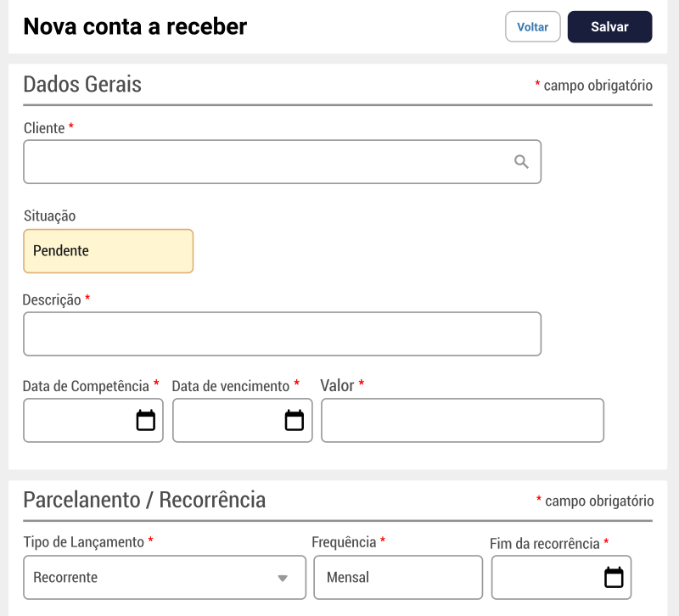Click the Salvar button
The image size is (679, 616).
pos(609,26)
